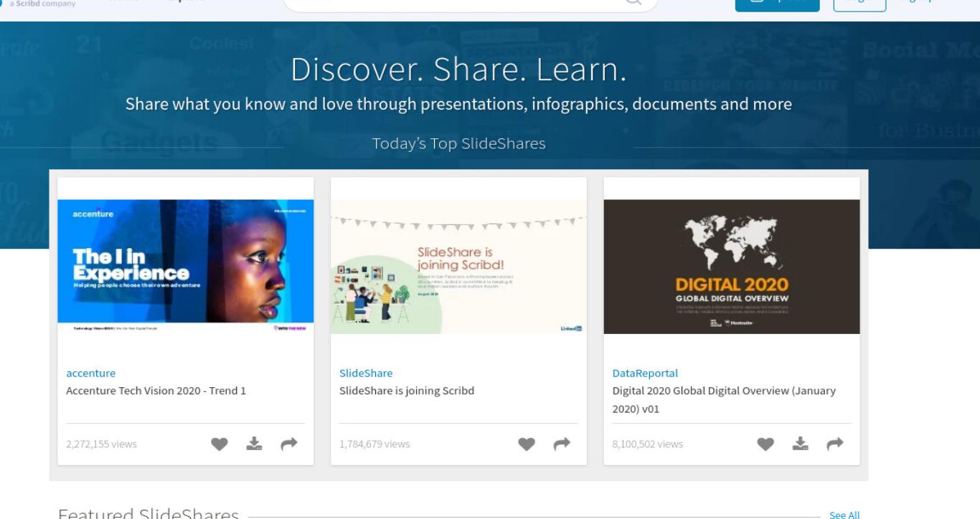Click the 8,100,502 views count
The image size is (980, 519).
coord(647,444)
